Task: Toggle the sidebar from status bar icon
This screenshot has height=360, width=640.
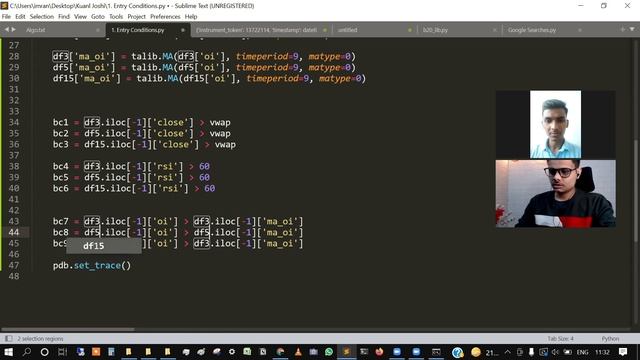Action: [x=8, y=339]
